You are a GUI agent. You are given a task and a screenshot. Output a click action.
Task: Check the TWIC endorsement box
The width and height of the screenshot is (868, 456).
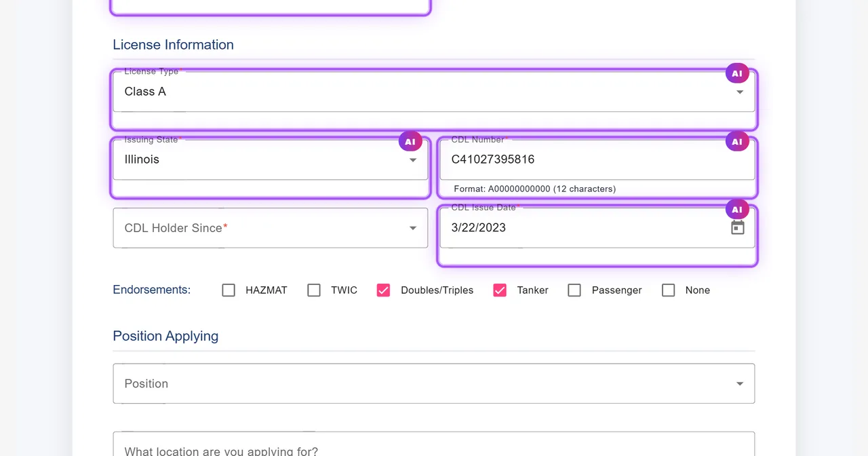click(314, 290)
